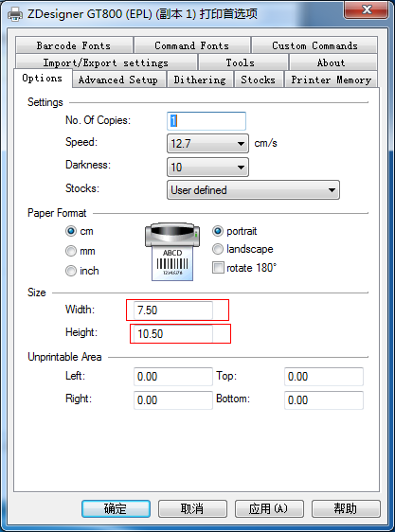Open the Barcode Fonts tab
395x532 pixels.
click(x=74, y=45)
